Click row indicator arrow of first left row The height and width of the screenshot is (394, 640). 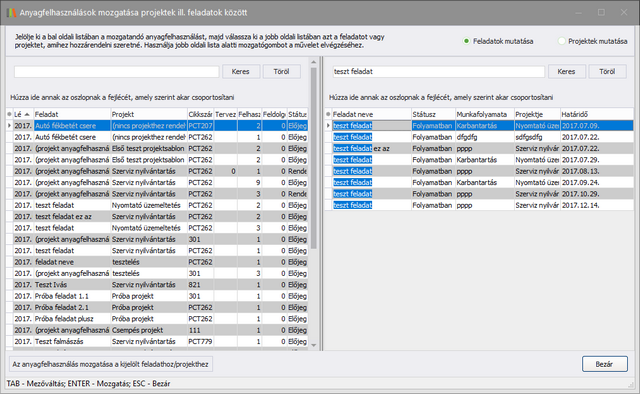[x=9, y=126]
